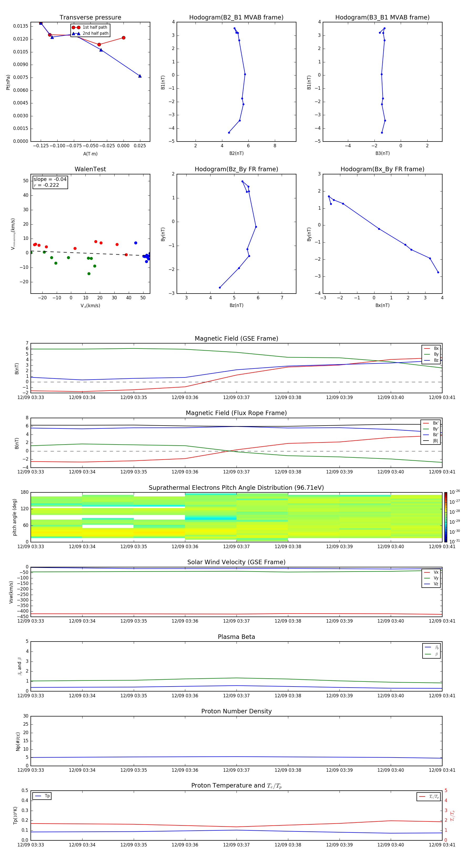This screenshot has height=868, width=473.
Task: Click the '1st half path' legend entry
Action: tap(90, 27)
